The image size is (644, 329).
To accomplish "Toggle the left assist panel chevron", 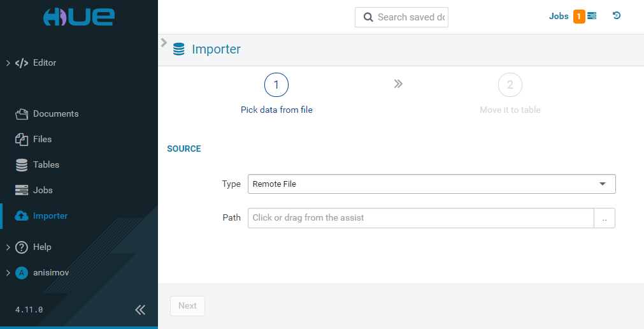I will [x=164, y=42].
